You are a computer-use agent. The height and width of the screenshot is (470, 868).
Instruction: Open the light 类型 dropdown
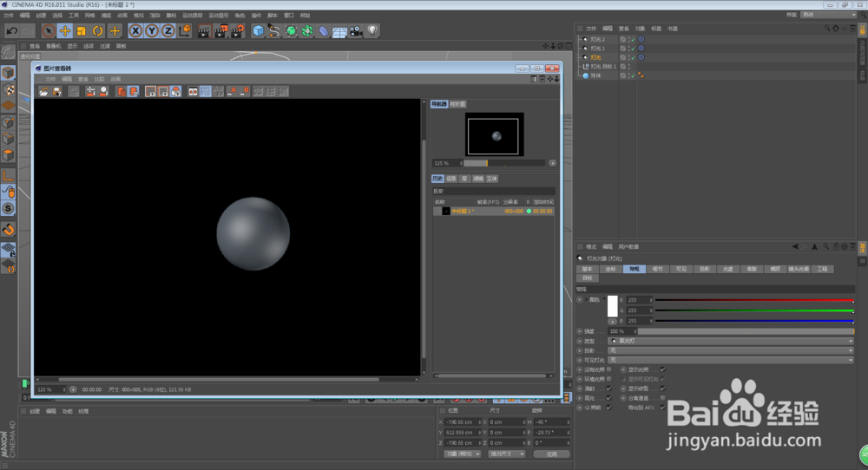[731, 341]
